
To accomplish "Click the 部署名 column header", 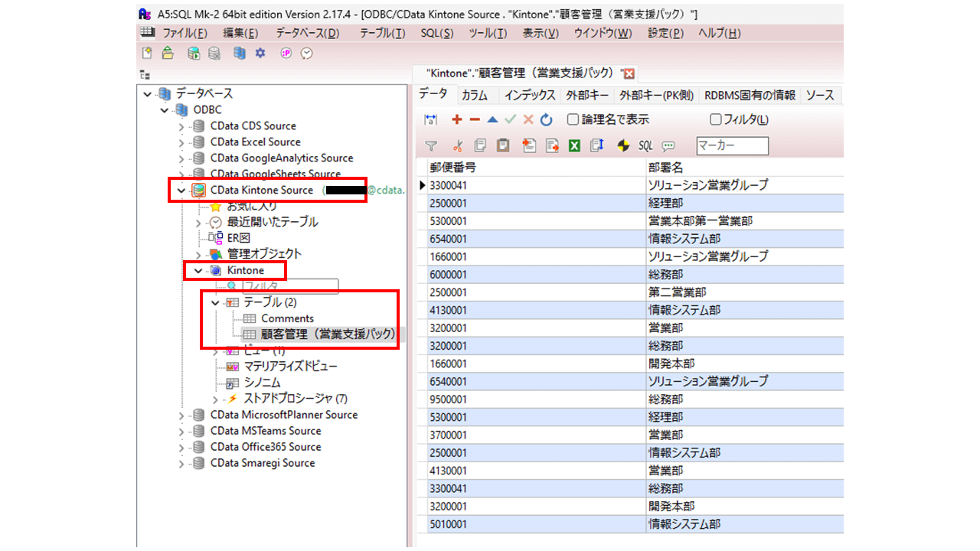I will [x=744, y=168].
